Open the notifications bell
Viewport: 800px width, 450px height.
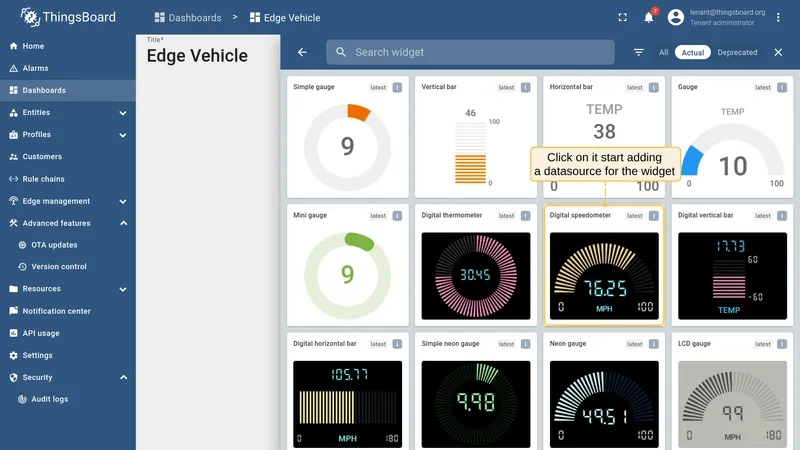[x=648, y=17]
